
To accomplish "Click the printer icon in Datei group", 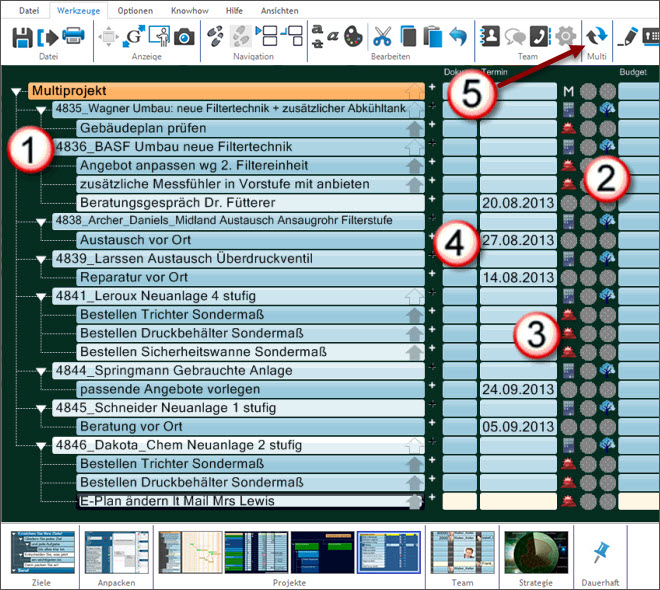I will 73,37.
